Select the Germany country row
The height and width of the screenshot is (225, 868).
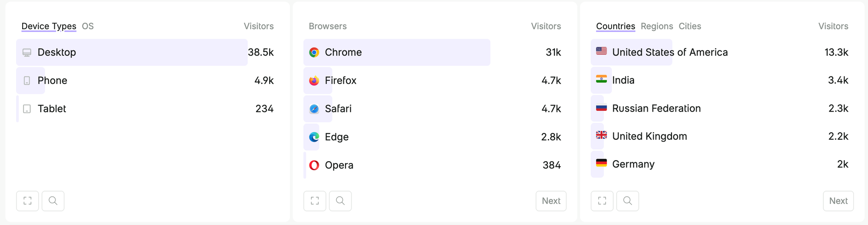click(x=633, y=164)
